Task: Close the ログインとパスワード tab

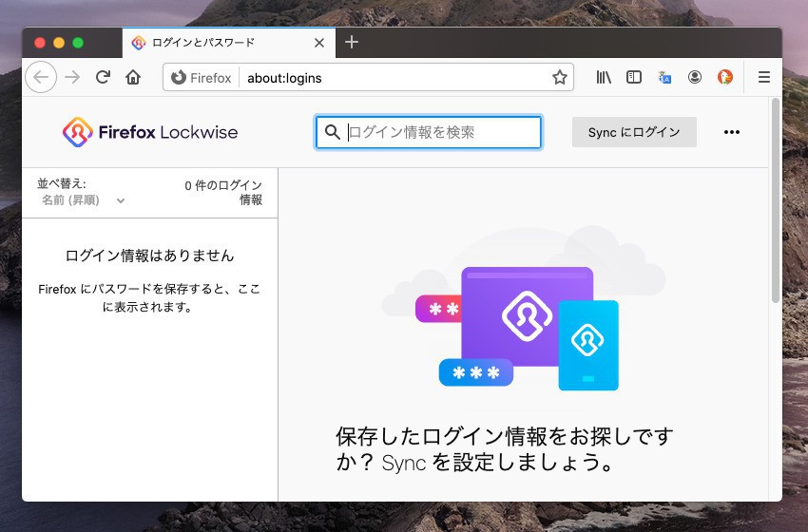Action: 319,43
